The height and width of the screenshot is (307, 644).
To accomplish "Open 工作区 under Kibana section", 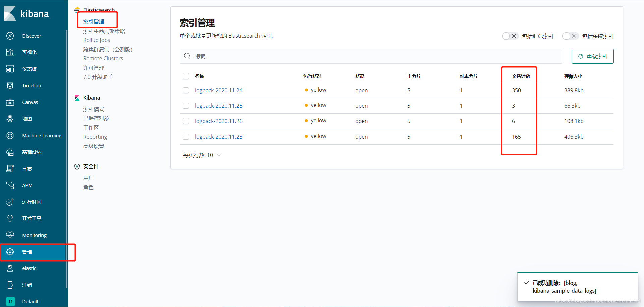I will coord(91,127).
